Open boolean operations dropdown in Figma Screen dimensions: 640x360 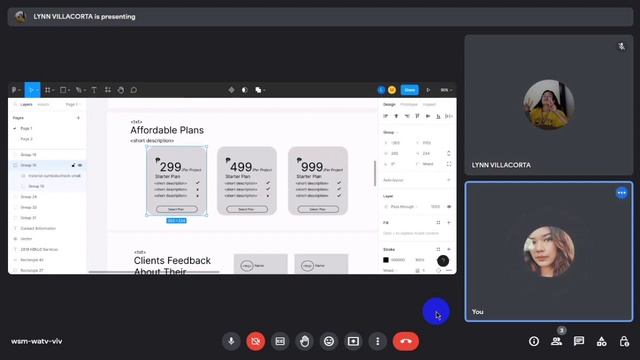[260, 90]
